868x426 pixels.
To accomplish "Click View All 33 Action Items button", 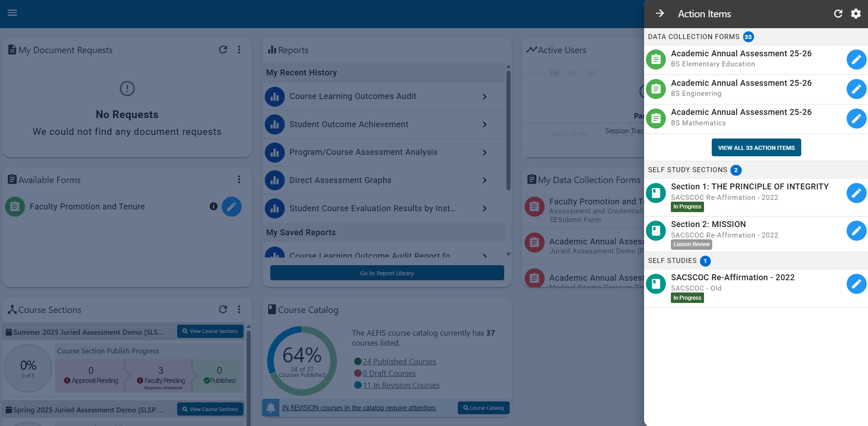I will 756,148.
